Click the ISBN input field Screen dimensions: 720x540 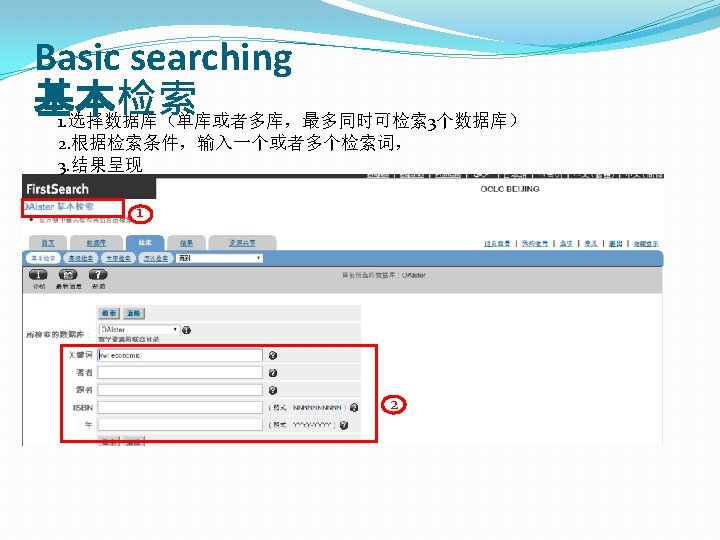(x=180, y=407)
